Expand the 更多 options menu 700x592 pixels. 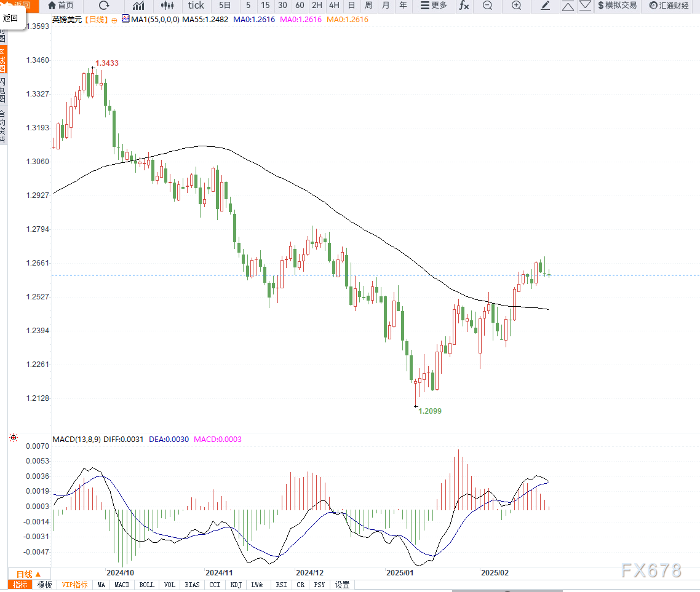[434, 6]
